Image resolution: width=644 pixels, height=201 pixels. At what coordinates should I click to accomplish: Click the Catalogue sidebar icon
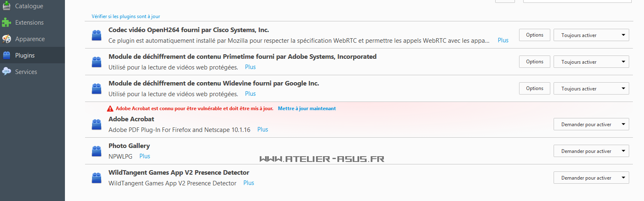tap(6, 6)
